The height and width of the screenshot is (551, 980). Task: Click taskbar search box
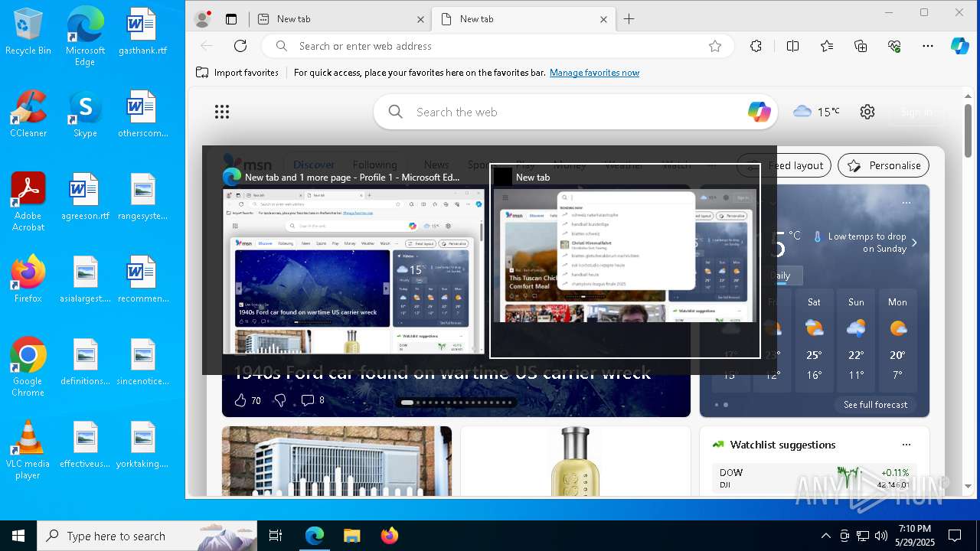[x=147, y=536]
